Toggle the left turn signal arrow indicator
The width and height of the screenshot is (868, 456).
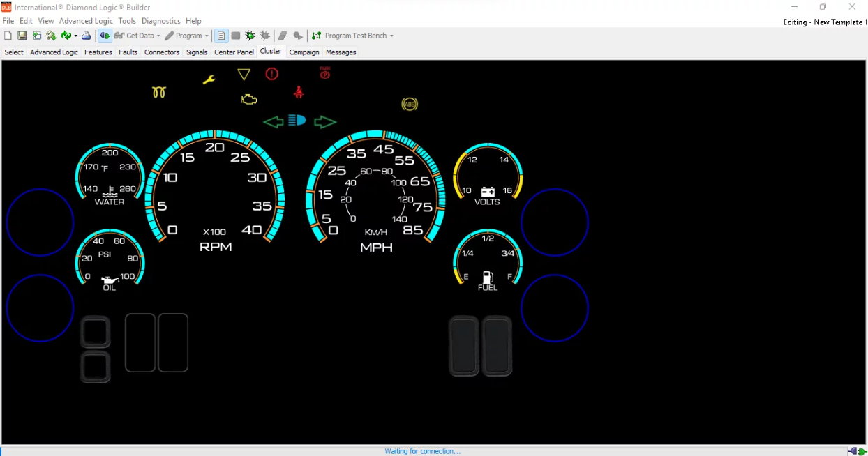tap(272, 121)
